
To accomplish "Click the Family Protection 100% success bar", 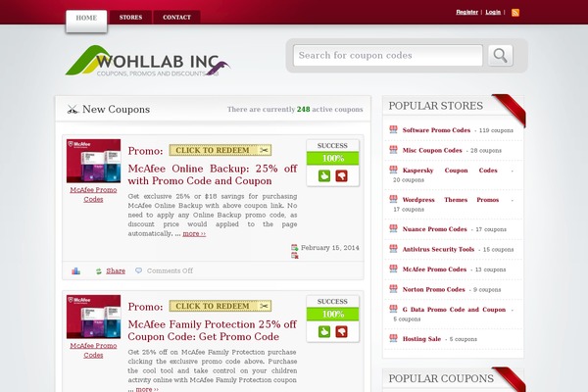I will [x=332, y=314].
